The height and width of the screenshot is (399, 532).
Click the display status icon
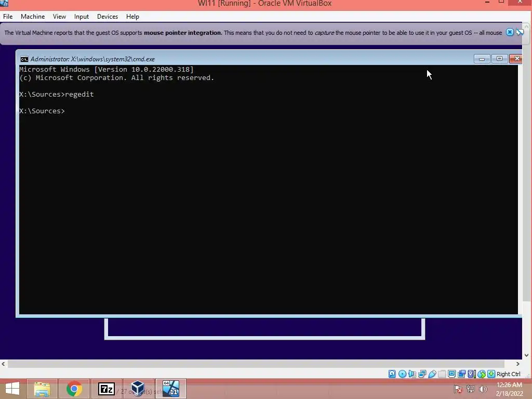point(451,374)
